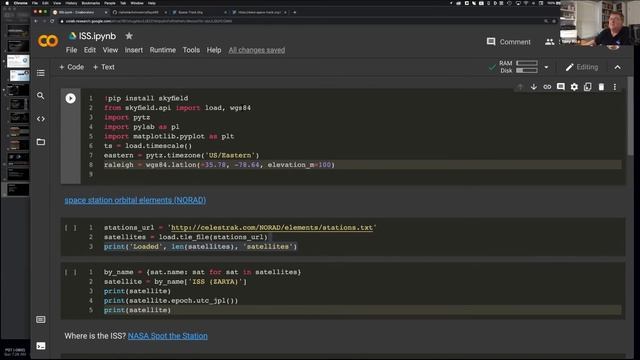The width and height of the screenshot is (640, 360).
Task: Add a new Code cell
Action: click(x=71, y=67)
